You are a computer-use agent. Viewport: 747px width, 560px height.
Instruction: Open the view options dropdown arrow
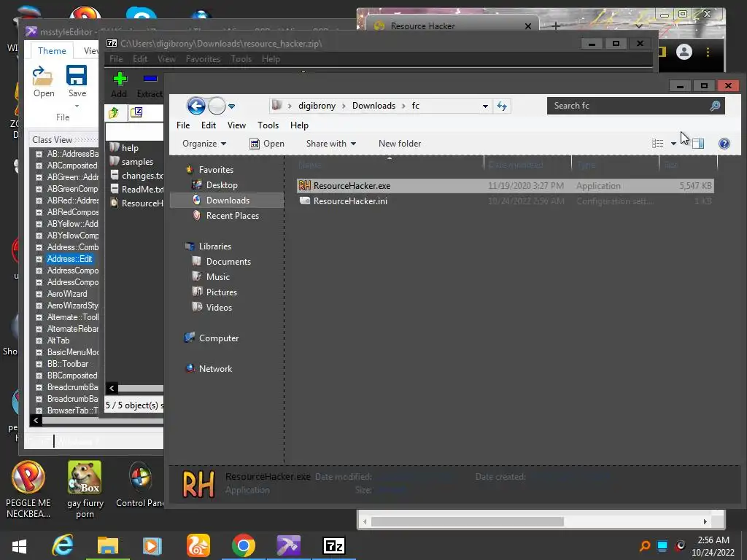coord(673,144)
